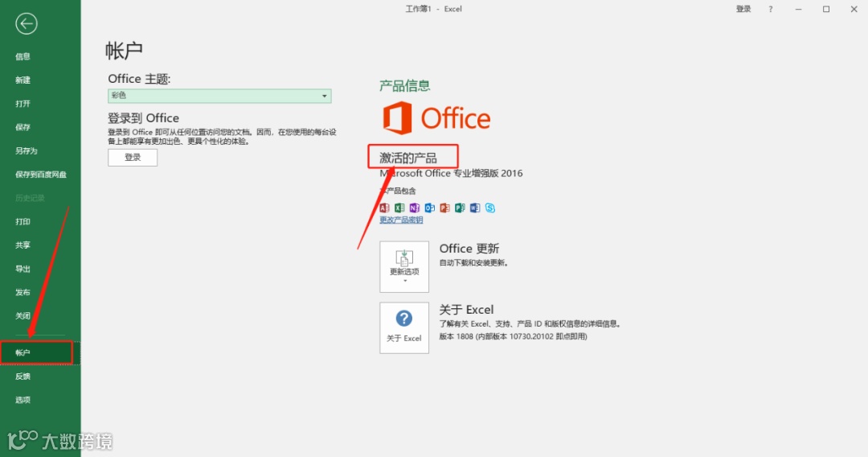This screenshot has height=457, width=868.
Task: Click the 产品信息 heading
Action: coord(404,85)
